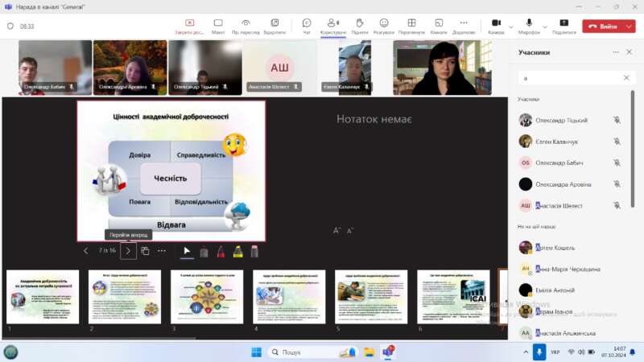Select the yellow highlighter tool
This screenshot has width=644, height=362.
click(x=238, y=251)
